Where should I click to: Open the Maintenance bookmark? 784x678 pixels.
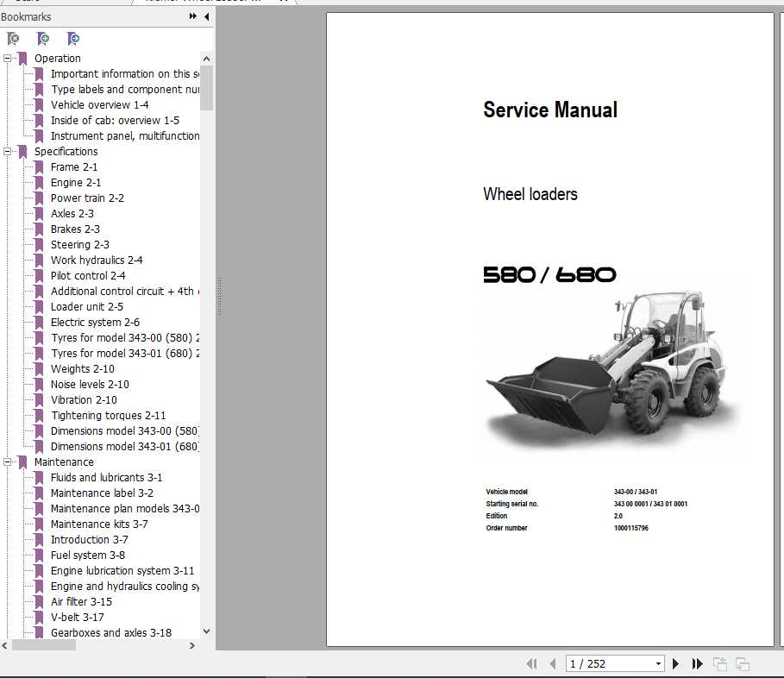click(x=64, y=462)
